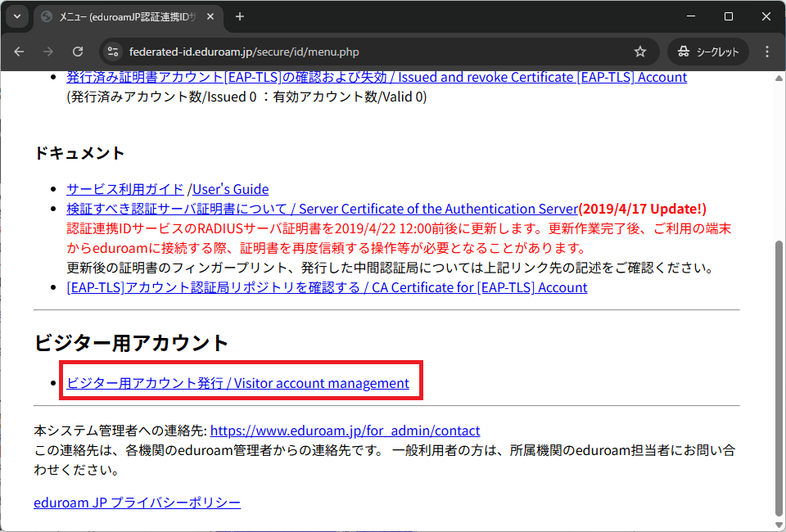Open a new tab with plus button
786x532 pixels.
(x=240, y=16)
